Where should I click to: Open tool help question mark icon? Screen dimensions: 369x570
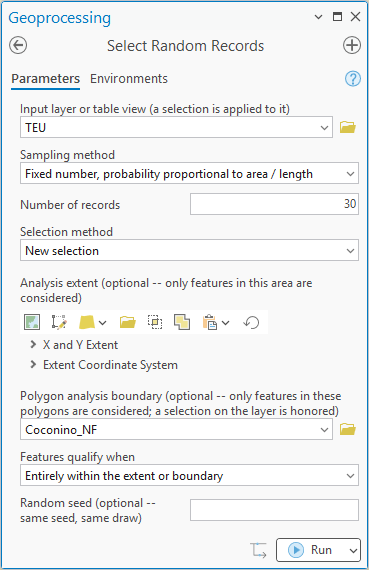coord(353,79)
